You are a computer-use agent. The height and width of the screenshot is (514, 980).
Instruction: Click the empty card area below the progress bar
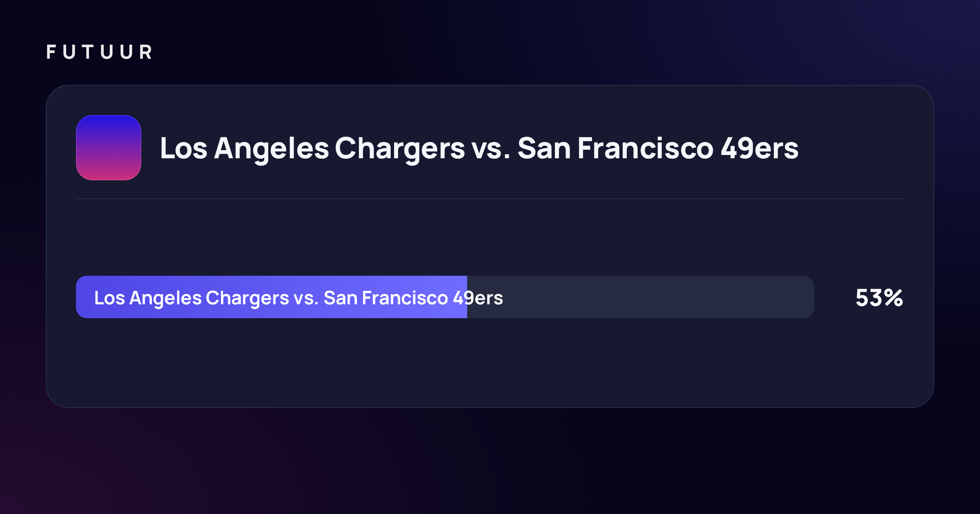point(490,362)
